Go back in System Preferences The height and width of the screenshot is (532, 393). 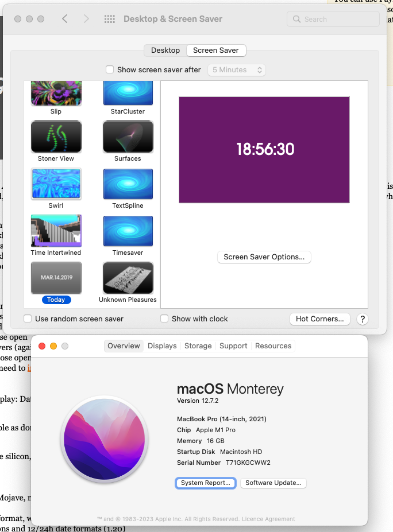(65, 19)
